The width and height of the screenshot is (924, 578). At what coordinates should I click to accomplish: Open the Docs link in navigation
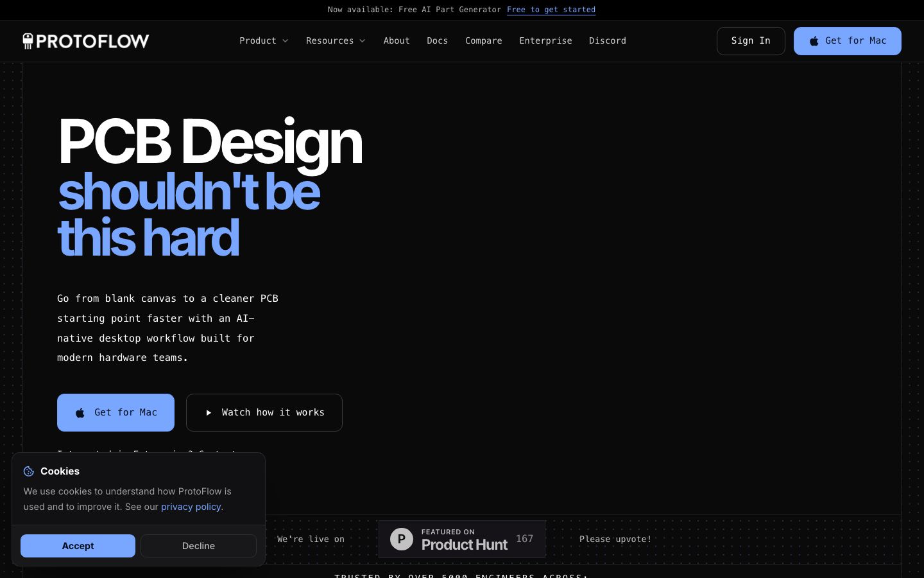point(438,40)
